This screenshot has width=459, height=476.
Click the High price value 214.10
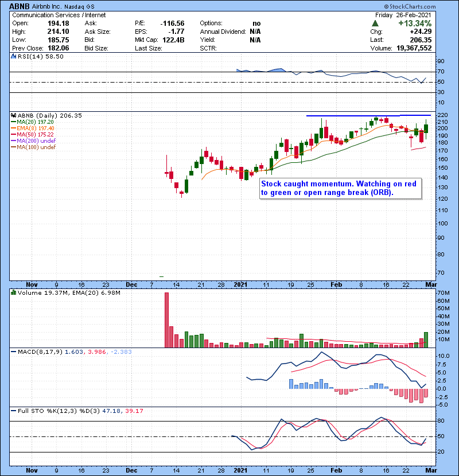pyautogui.click(x=59, y=32)
